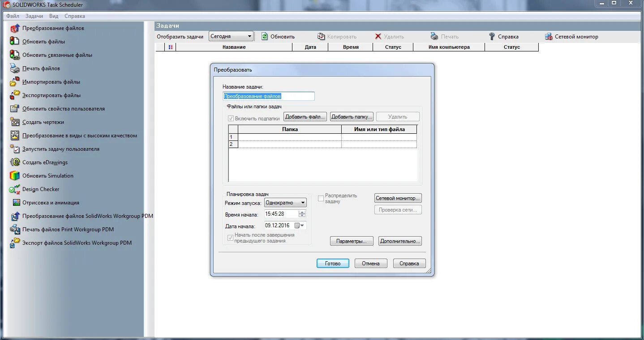Viewport: 644px width, 340px height.
Task: Click the Название задачи text field
Action: click(x=269, y=96)
